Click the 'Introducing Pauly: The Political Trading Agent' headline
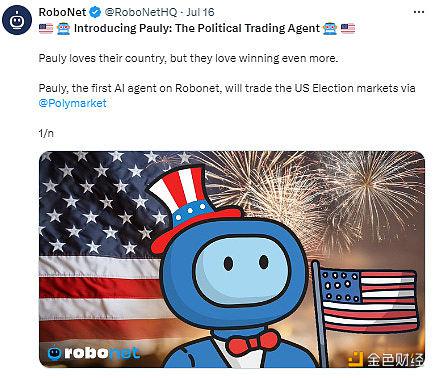Image resolution: width=435 pixels, height=378 pixels. tap(197, 28)
